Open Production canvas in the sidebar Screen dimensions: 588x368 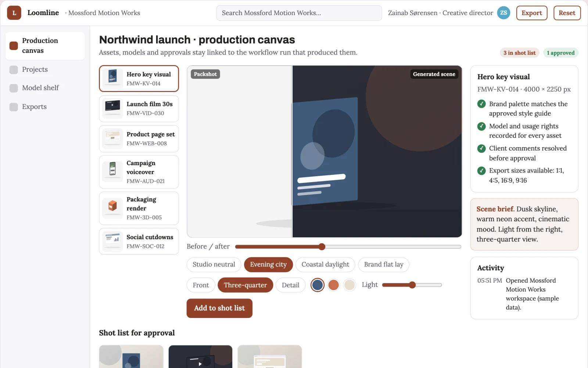[x=45, y=46]
